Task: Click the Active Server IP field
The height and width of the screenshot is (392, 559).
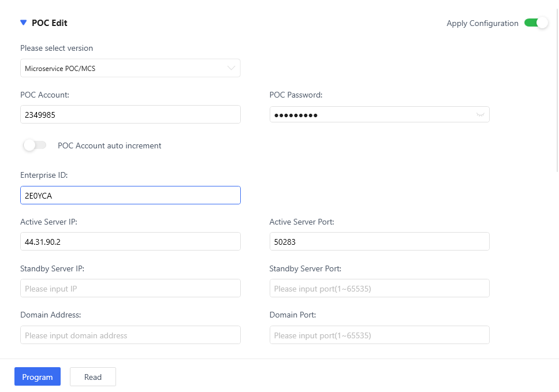Action: coord(130,242)
